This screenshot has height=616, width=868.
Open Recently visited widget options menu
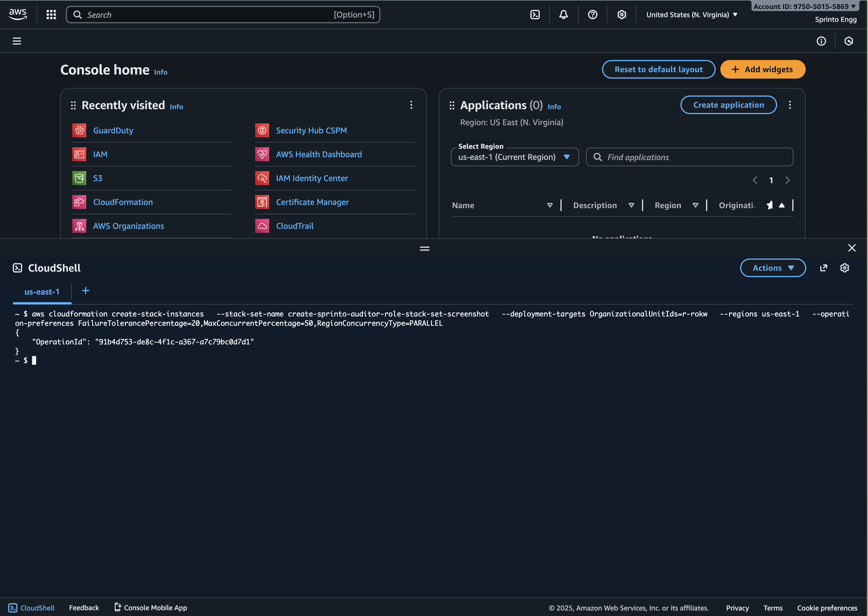point(411,105)
